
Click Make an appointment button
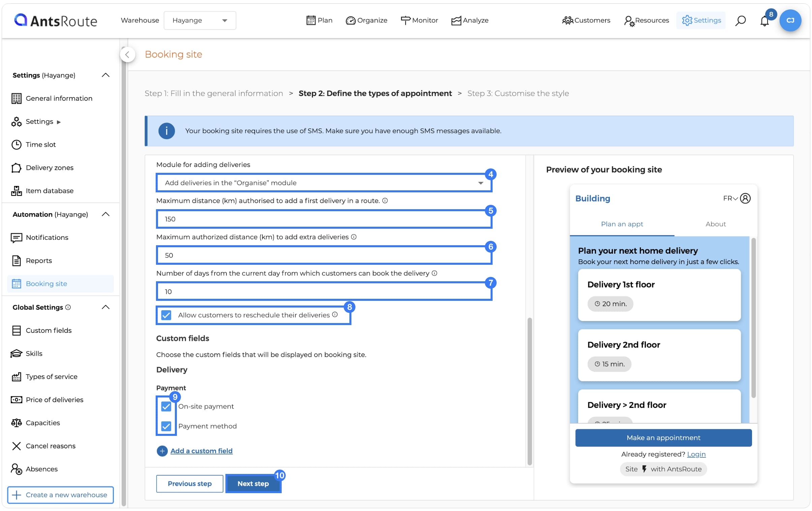[663, 438]
